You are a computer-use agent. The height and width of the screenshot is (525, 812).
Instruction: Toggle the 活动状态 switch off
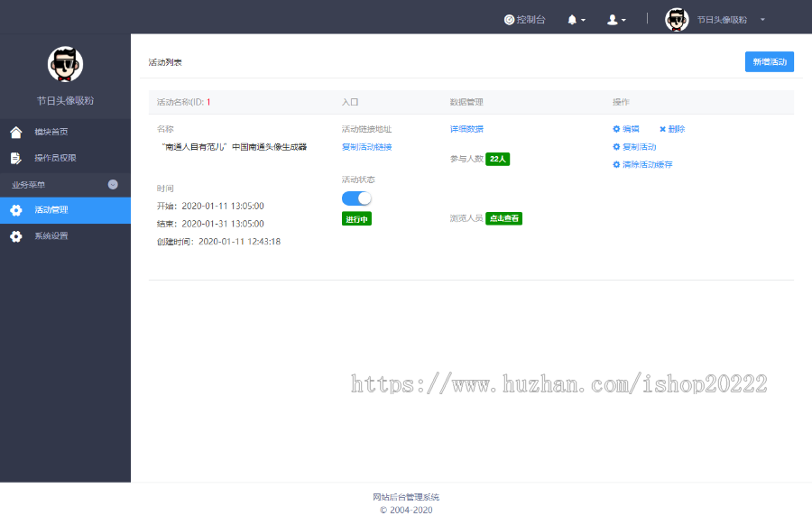[356, 198]
